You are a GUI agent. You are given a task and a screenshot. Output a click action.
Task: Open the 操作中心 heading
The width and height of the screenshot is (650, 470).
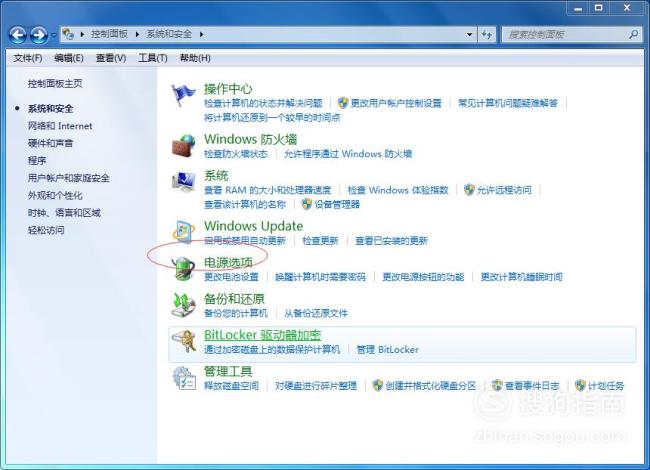click(228, 89)
